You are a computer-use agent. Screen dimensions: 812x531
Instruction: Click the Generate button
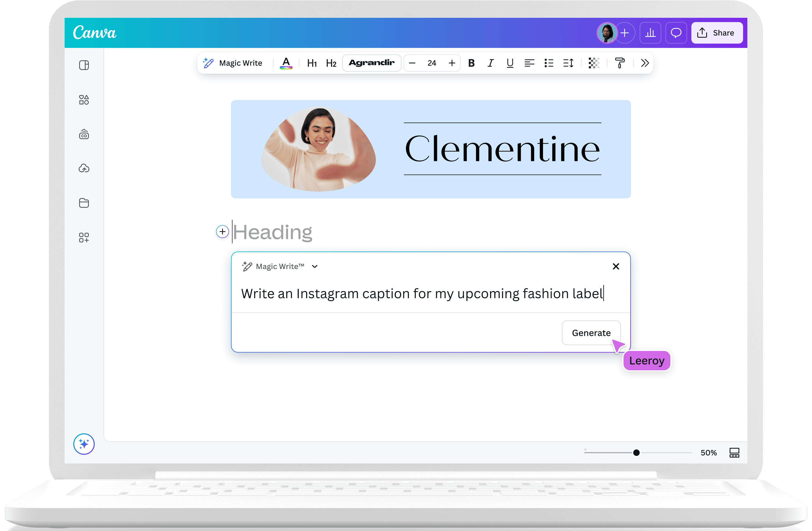tap(591, 333)
